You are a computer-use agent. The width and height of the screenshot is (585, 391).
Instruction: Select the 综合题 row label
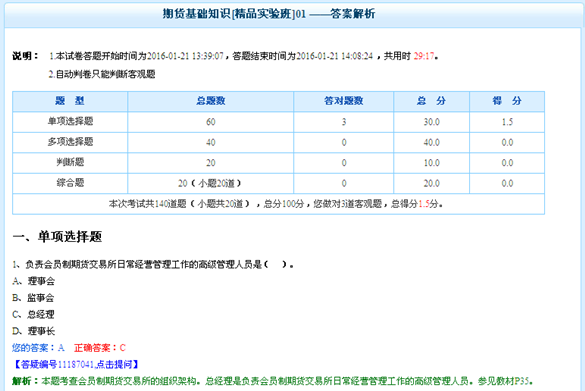click(70, 183)
